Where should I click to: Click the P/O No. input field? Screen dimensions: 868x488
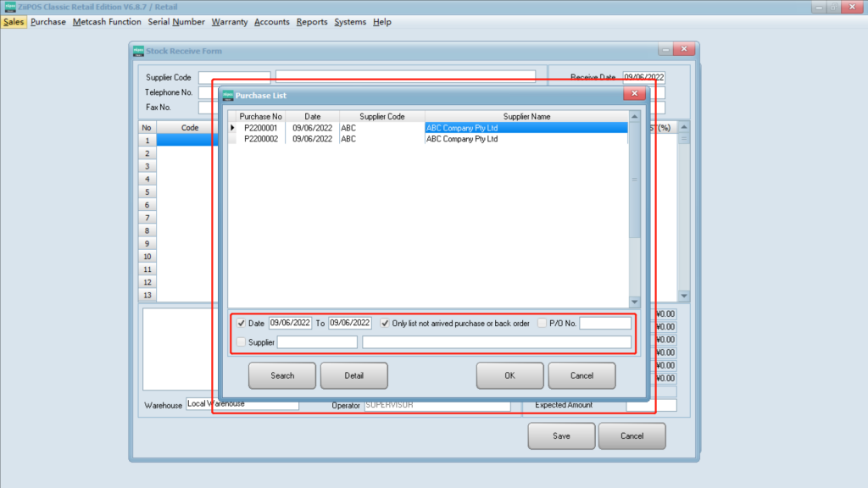[x=605, y=324]
